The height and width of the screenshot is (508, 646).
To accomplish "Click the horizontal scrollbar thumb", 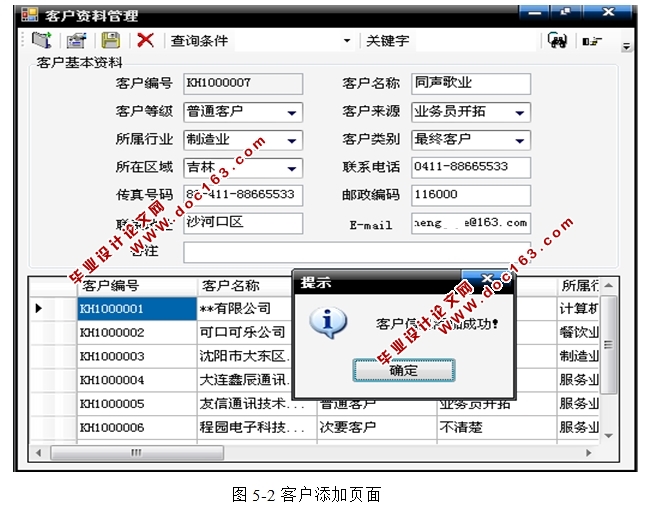I will pos(137,453).
